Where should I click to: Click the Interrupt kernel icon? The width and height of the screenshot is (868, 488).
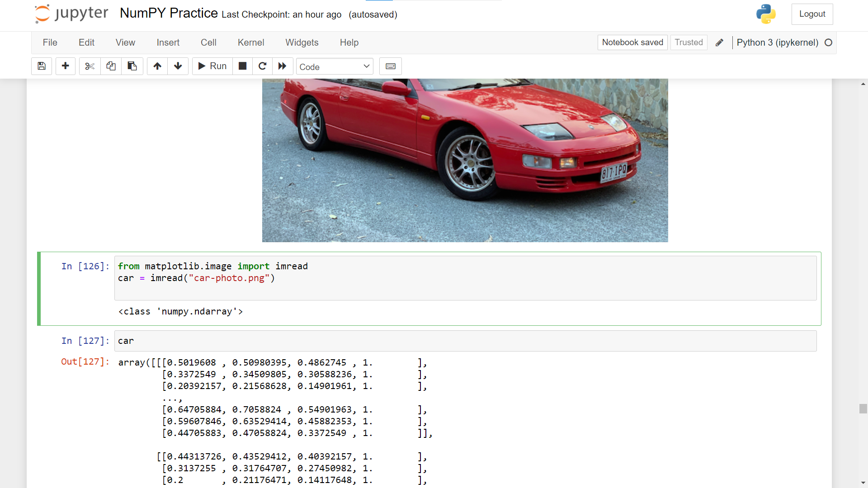tap(242, 66)
